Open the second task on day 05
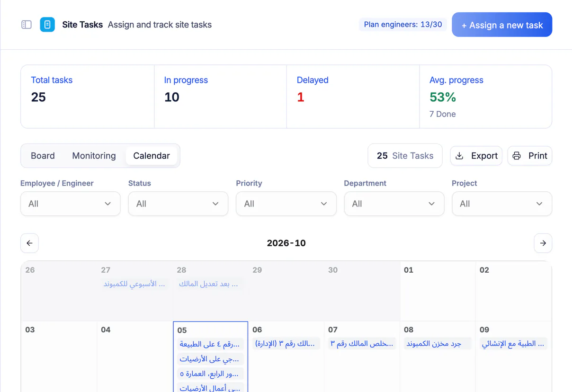The width and height of the screenshot is (572, 392). point(210,359)
